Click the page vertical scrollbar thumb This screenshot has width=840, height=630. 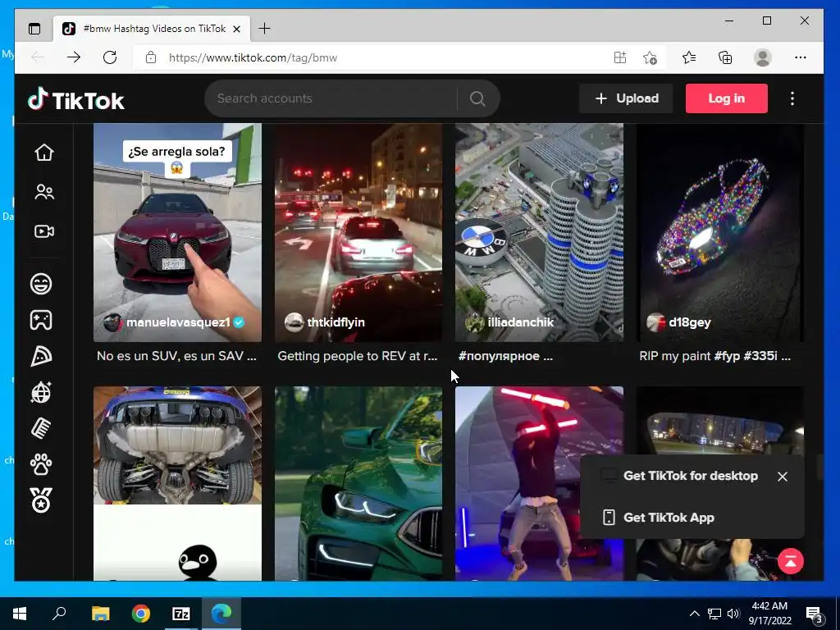coord(819,467)
